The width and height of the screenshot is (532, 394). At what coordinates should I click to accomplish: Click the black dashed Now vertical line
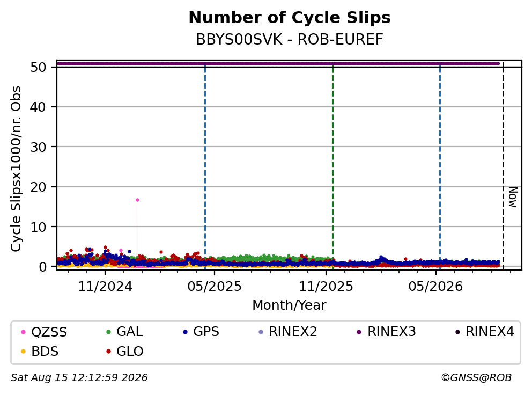coord(503,166)
